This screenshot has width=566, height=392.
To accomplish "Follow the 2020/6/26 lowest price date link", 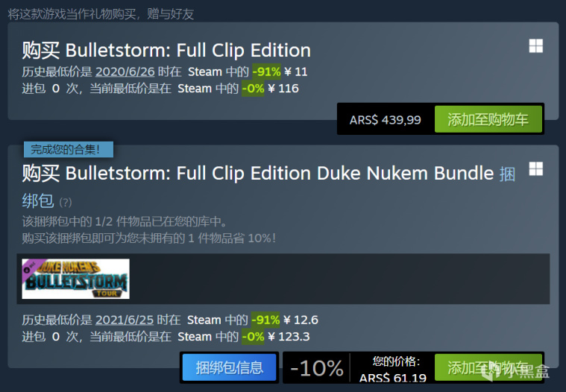I will 125,72.
